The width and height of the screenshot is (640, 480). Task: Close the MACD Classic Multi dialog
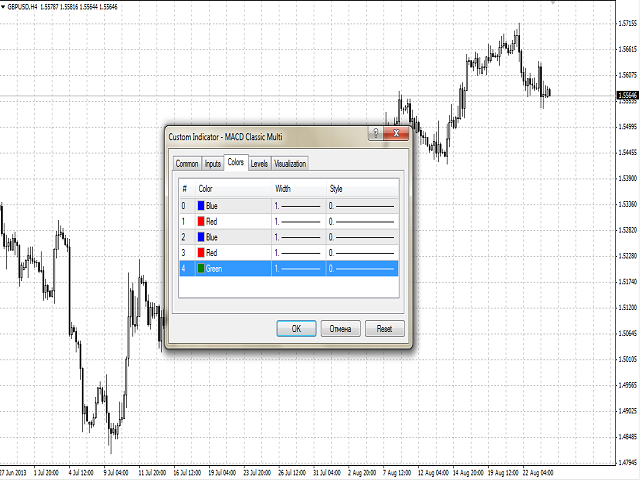(396, 133)
